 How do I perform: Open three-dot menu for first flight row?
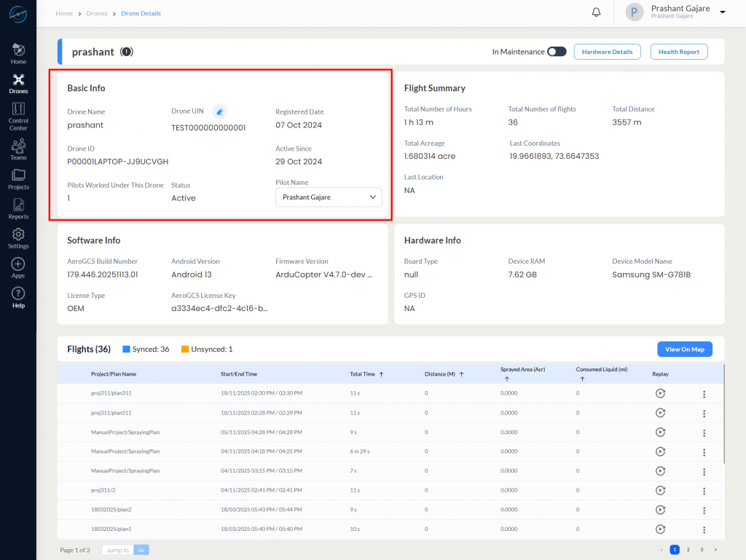pyautogui.click(x=704, y=393)
